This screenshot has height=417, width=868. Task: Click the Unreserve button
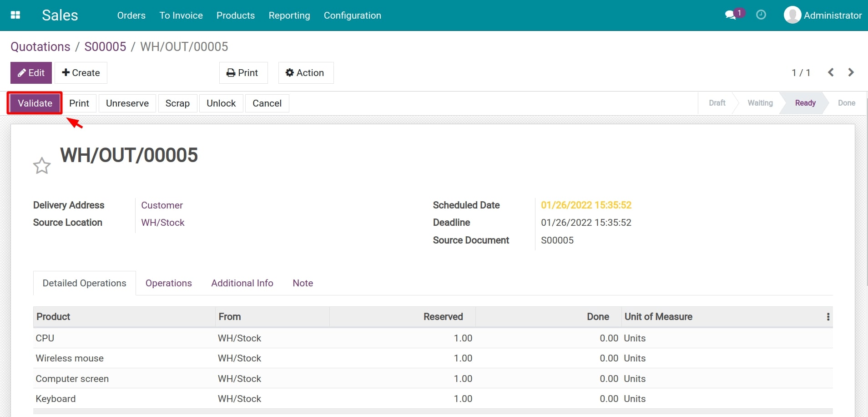(x=127, y=103)
